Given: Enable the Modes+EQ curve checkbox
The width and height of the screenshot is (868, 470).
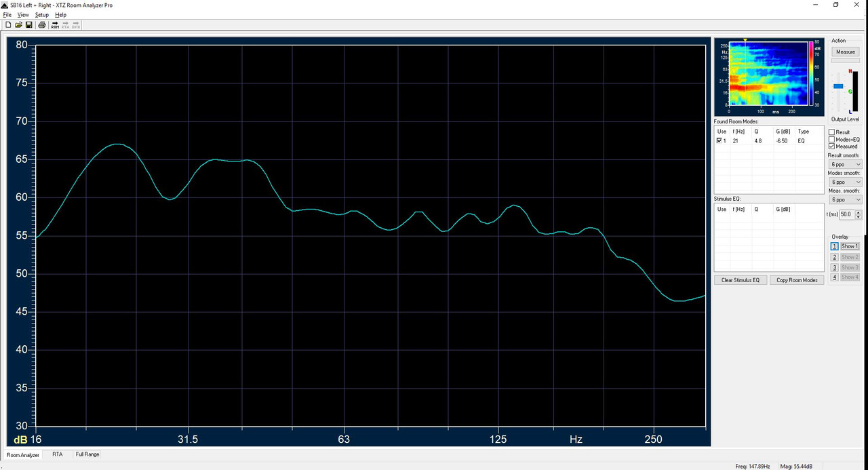Looking at the screenshot, I should point(832,139).
